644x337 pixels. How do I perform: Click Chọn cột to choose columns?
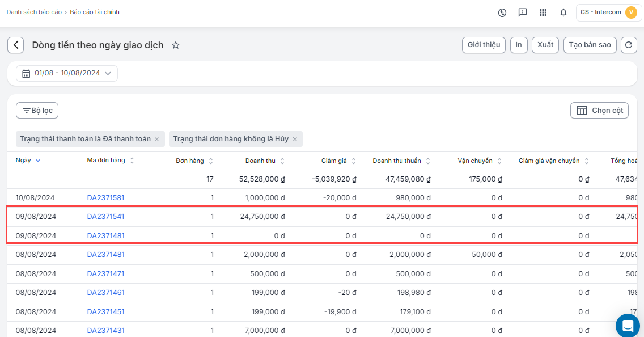tap(599, 111)
